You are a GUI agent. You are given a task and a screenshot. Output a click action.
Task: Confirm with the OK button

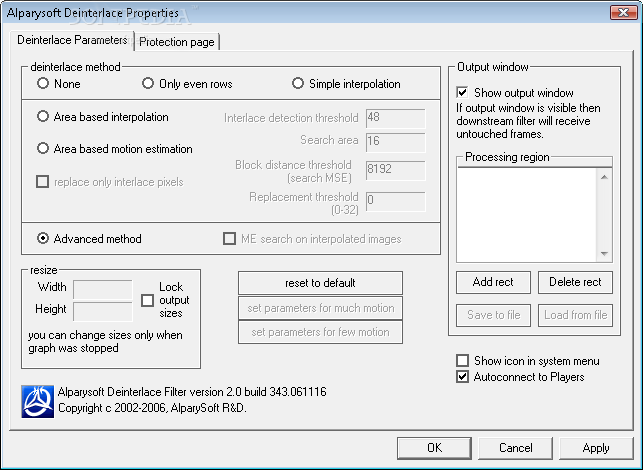(x=434, y=448)
